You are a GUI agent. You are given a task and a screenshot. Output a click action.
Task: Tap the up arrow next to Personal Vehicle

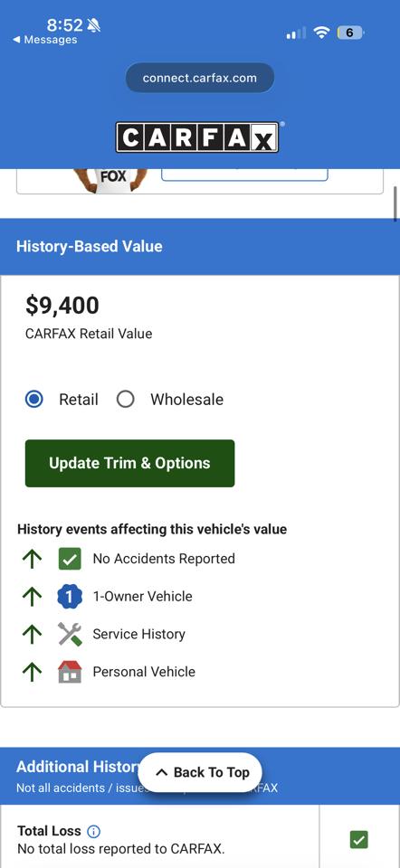[x=33, y=672]
